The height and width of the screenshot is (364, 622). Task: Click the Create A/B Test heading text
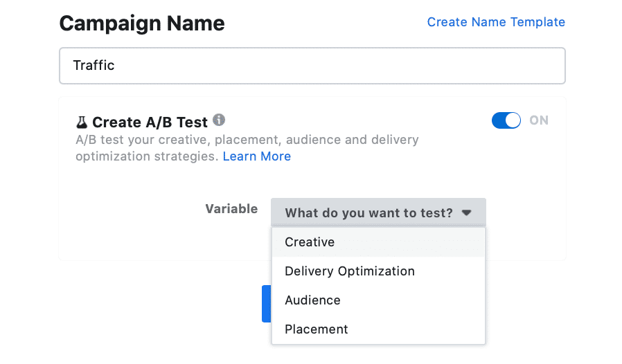click(x=150, y=122)
